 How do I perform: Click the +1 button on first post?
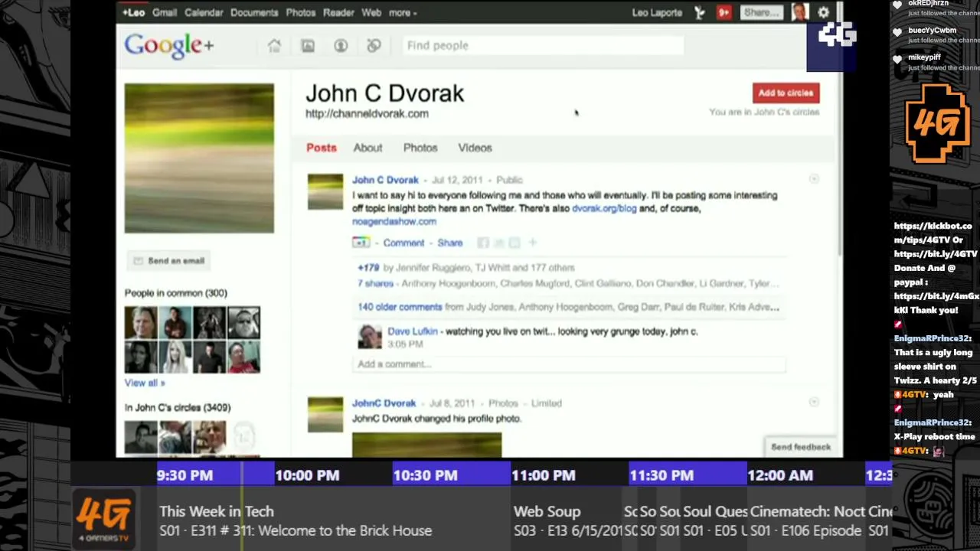pyautogui.click(x=361, y=243)
